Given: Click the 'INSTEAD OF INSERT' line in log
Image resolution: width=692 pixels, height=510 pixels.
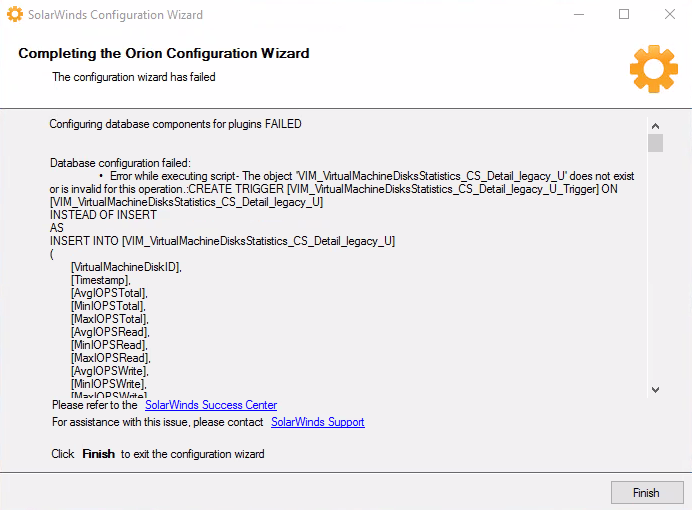Looking at the screenshot, I should (x=103, y=215).
